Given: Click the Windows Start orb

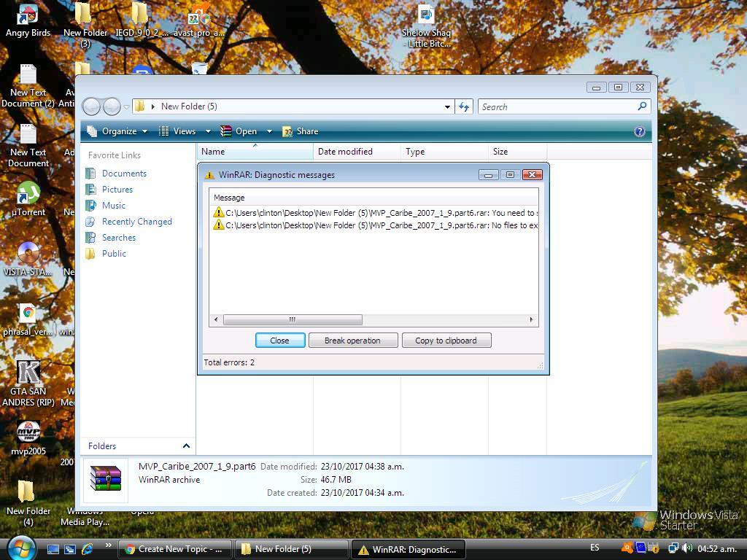Looking at the screenshot, I should tap(20, 548).
